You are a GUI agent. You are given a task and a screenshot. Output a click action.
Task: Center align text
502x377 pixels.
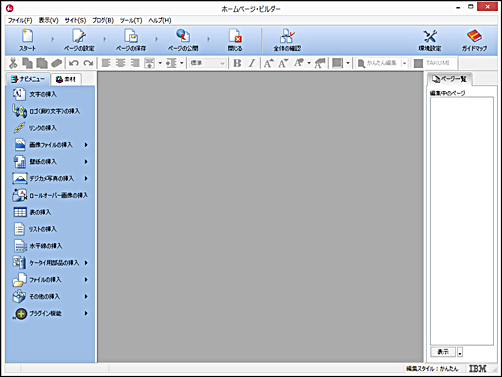(120, 63)
